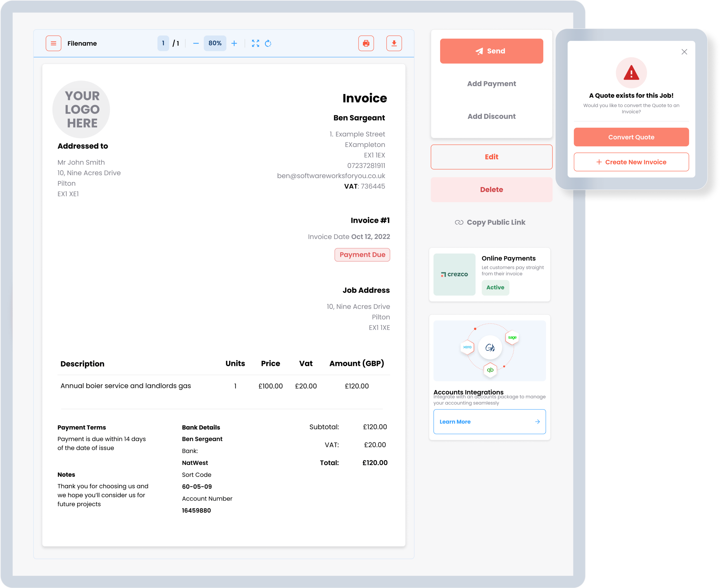This screenshot has width=721, height=588.
Task: Click the 80% zoom level field
Action: click(x=215, y=43)
